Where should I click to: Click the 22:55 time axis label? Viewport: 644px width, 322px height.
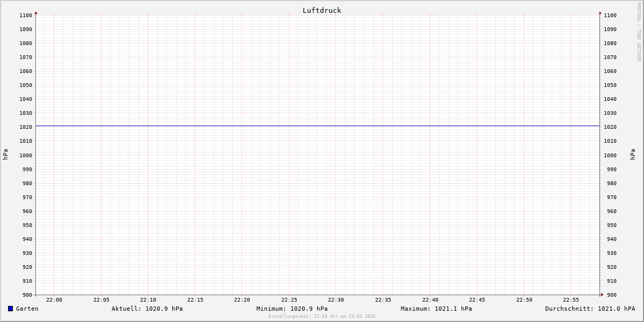pos(571,300)
